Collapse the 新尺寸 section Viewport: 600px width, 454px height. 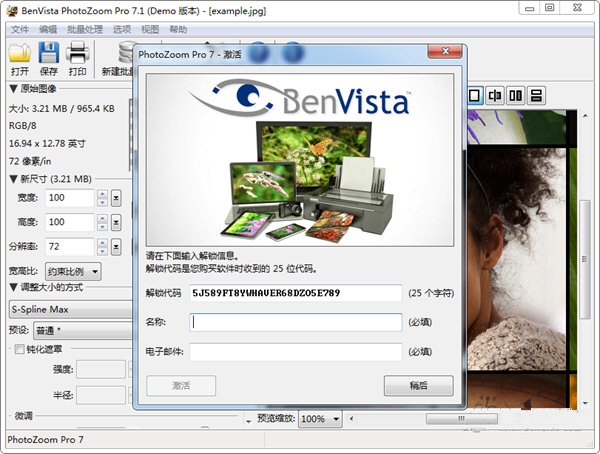(13, 179)
